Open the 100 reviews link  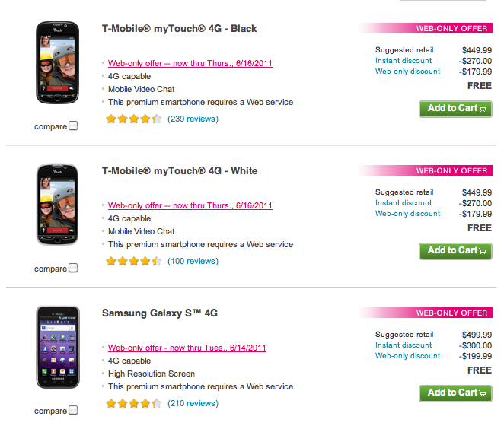(193, 261)
